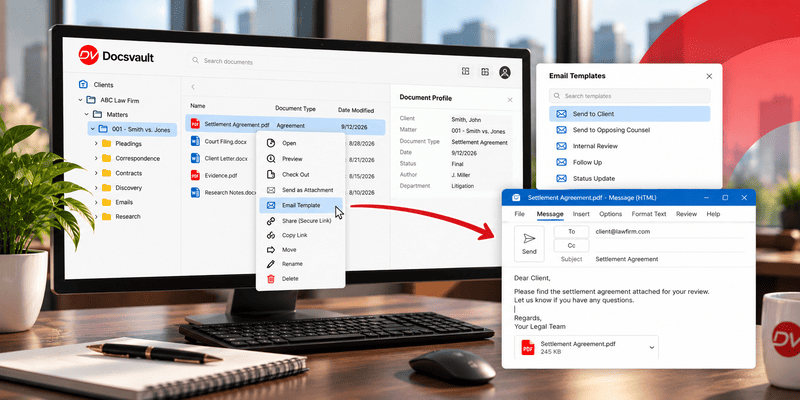Choose Email Template menu item
The image size is (800, 400).
point(301,205)
